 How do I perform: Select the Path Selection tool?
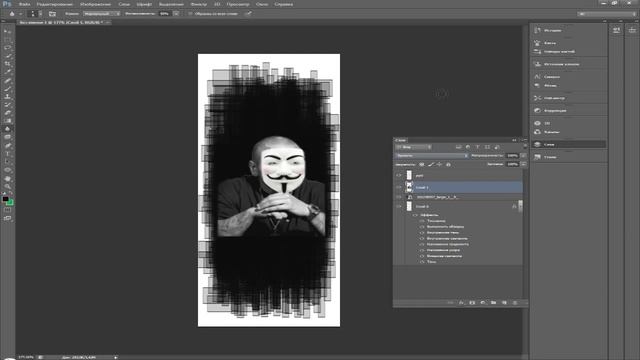click(7, 162)
